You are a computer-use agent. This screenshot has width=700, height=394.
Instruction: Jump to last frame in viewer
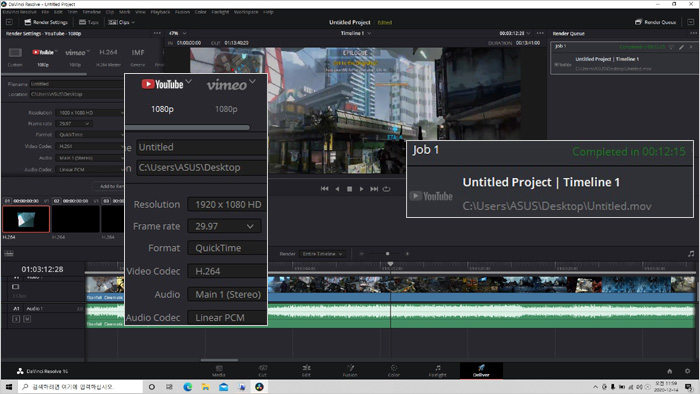tap(374, 189)
